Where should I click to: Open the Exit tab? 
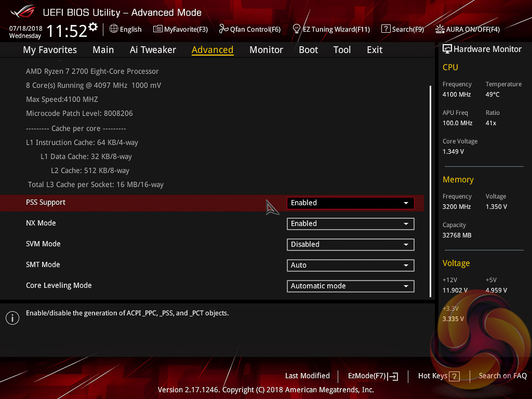[x=375, y=50]
